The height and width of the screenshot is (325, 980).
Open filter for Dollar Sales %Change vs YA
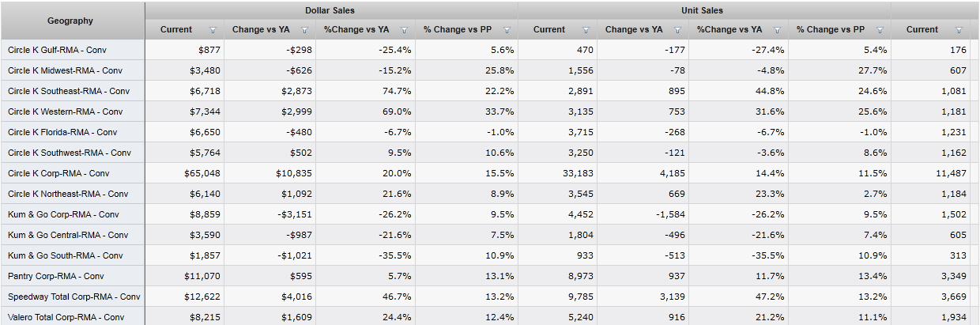(x=404, y=30)
